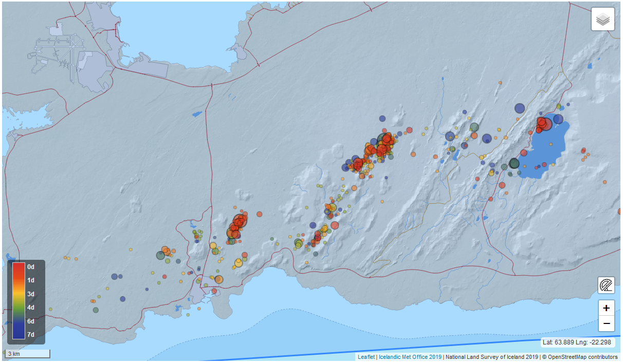
Task: Open the Icelandic Met Office 2019 link
Action: [x=410, y=357]
